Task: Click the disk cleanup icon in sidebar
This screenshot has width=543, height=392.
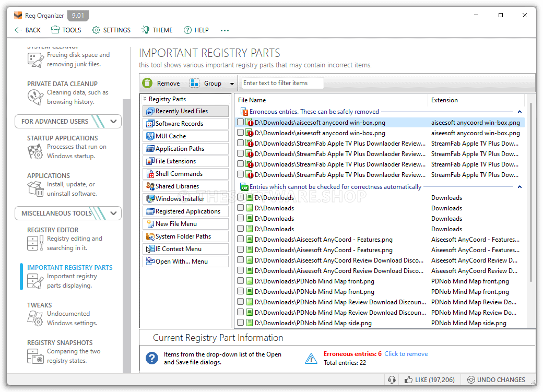Action: click(36, 60)
